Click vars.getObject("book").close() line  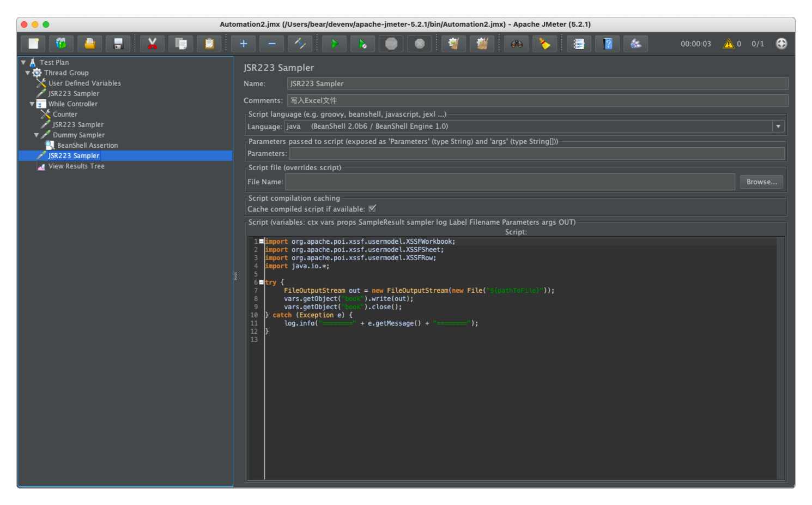pos(343,306)
